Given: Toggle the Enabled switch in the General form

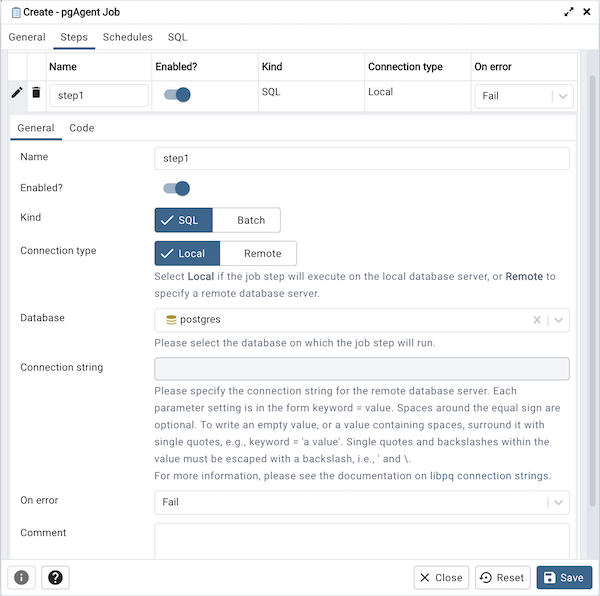Looking at the screenshot, I should (x=177, y=188).
